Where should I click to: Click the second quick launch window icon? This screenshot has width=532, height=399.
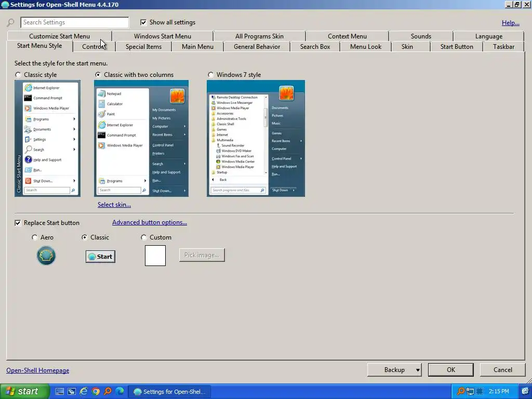pyautogui.click(x=72, y=391)
